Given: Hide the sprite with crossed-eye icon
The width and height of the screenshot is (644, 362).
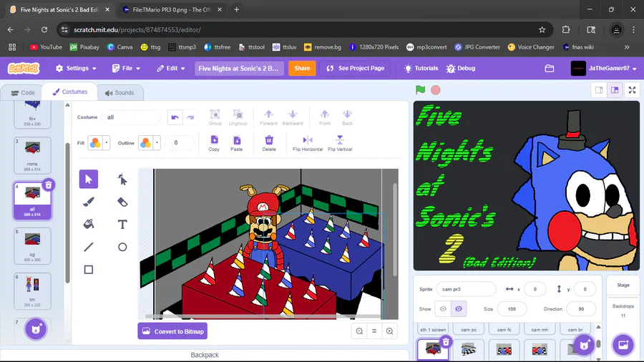Looking at the screenshot, I should click(459, 308).
